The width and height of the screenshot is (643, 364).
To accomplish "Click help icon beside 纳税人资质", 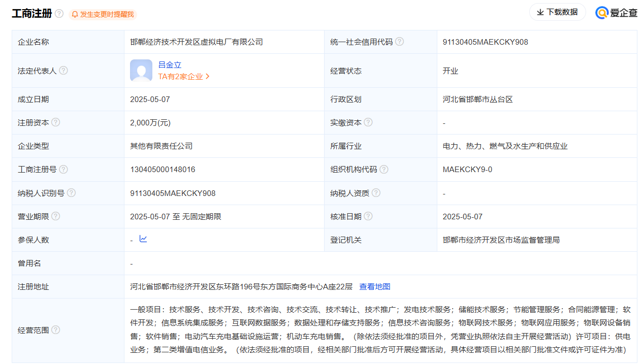I will (376, 193).
